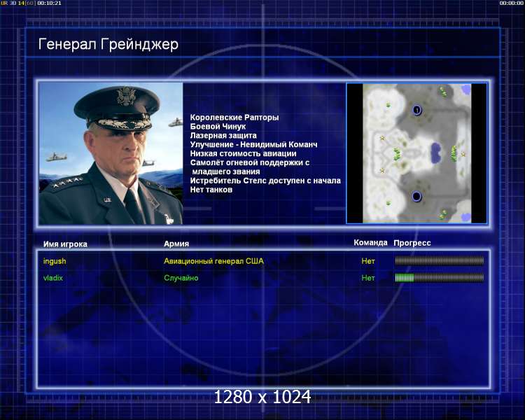Click the 'Имя игрока' column header
The image size is (525, 420).
[x=65, y=244]
